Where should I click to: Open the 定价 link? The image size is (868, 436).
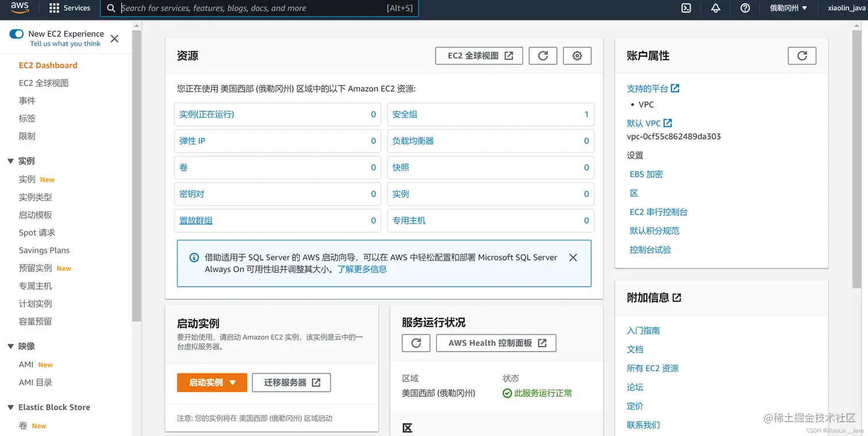[x=635, y=407]
